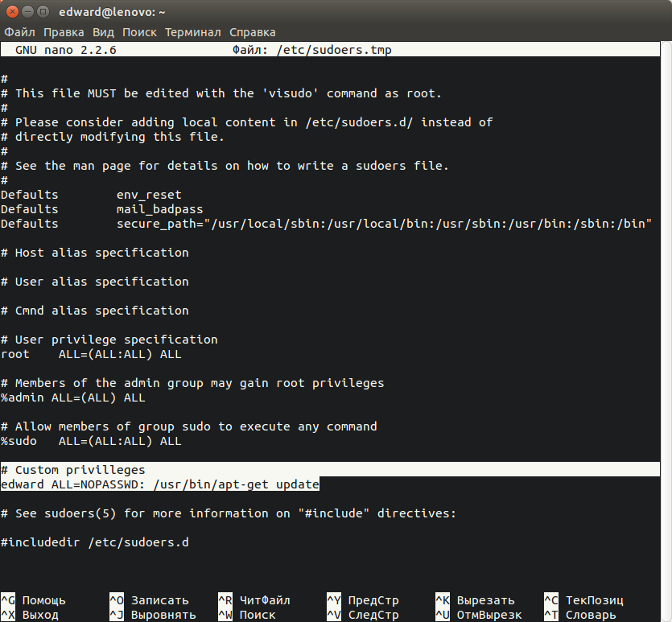This screenshot has width=672, height=622.
Task: Click the ^W Поиск shortcut
Action: [247, 615]
